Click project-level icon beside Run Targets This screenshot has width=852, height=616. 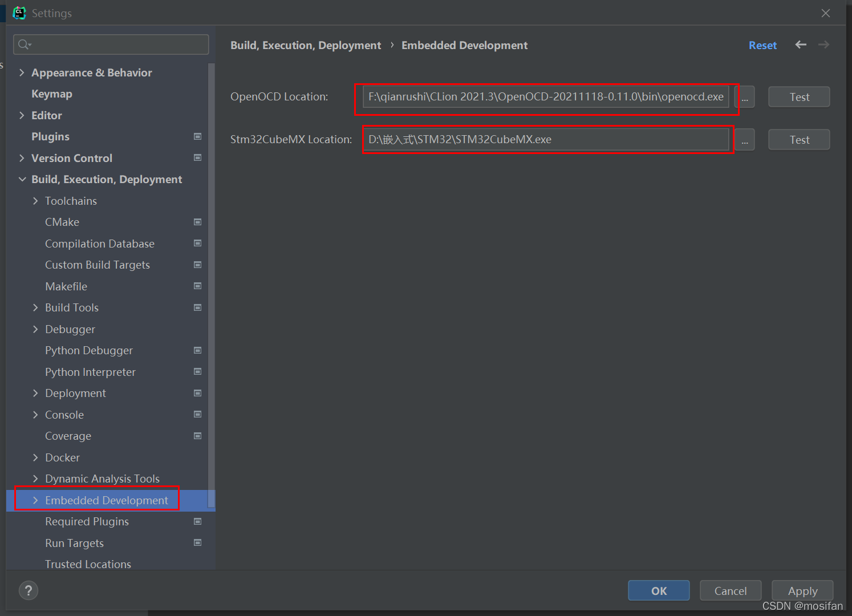coord(198,542)
